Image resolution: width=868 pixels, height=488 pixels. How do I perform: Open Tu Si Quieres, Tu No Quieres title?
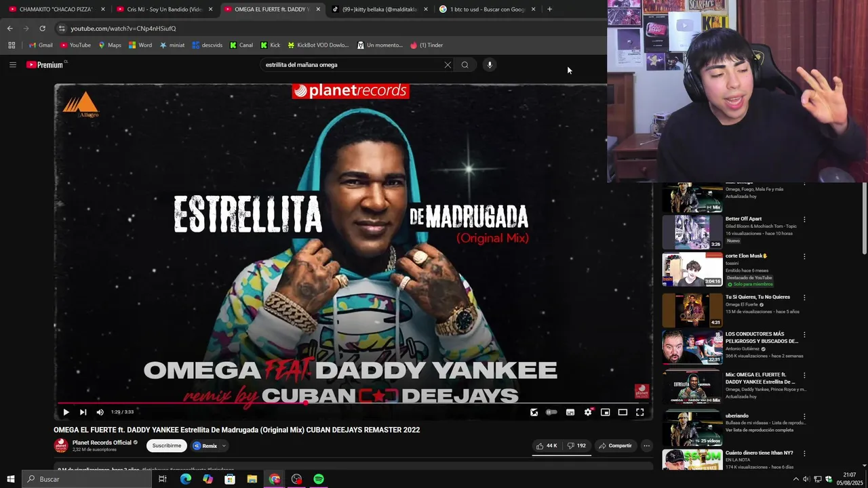[x=757, y=297]
